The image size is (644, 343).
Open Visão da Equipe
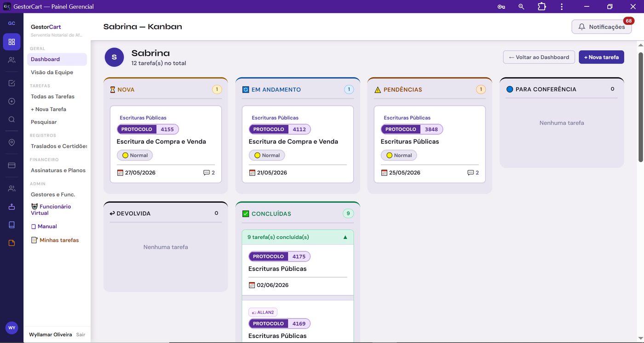point(52,72)
